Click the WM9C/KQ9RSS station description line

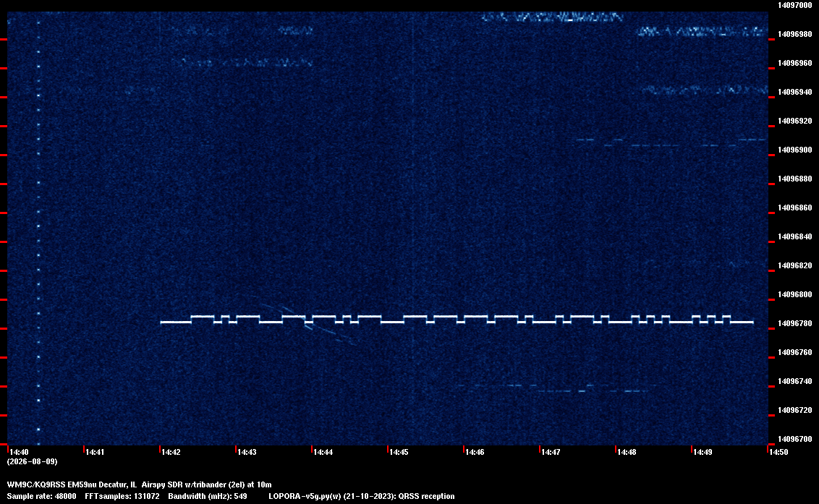139,484
